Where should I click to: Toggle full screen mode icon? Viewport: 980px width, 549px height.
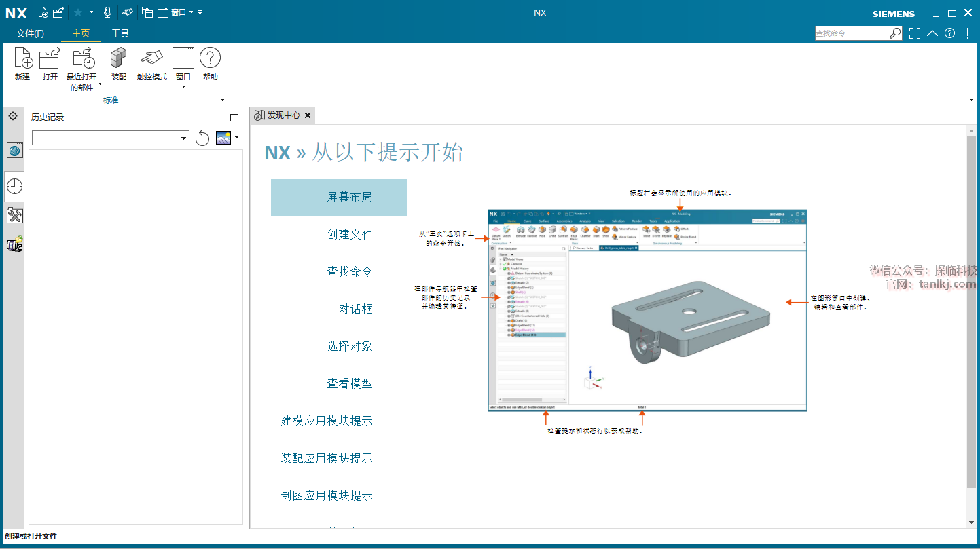[915, 33]
